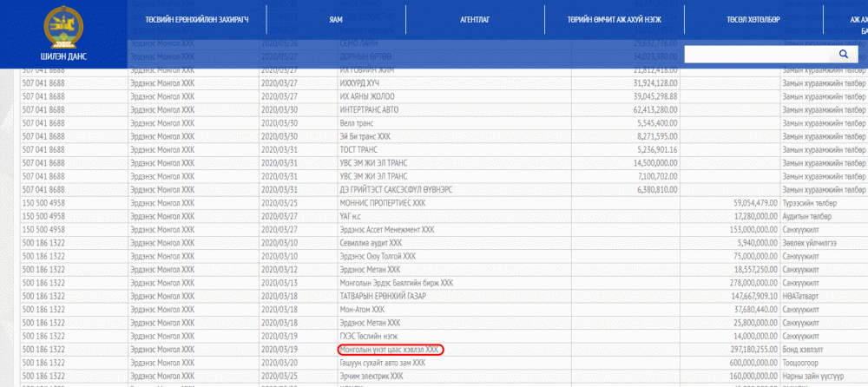Open the ТӨРИЙН ӨМЧИТ АЖ АХУЙ НЭГЖ menu
The width and height of the screenshot is (868, 387).
614,19
